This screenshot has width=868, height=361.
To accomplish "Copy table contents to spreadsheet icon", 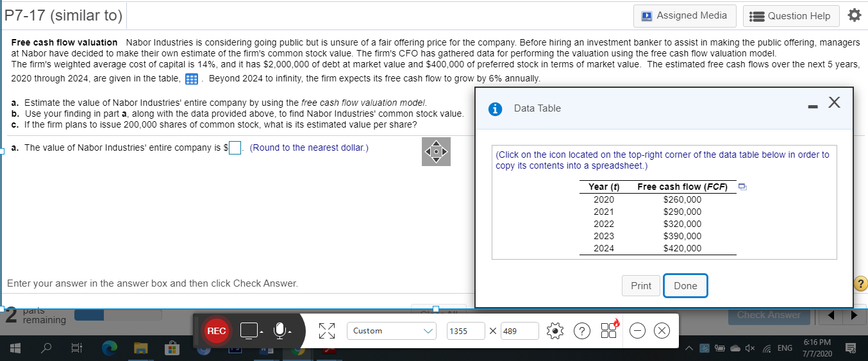I will click(x=742, y=187).
